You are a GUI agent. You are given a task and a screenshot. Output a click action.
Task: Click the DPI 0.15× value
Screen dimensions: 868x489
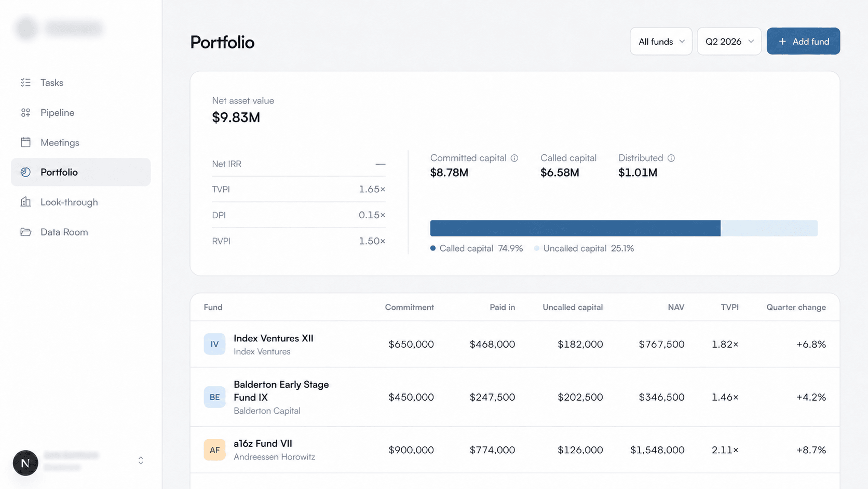(x=372, y=215)
